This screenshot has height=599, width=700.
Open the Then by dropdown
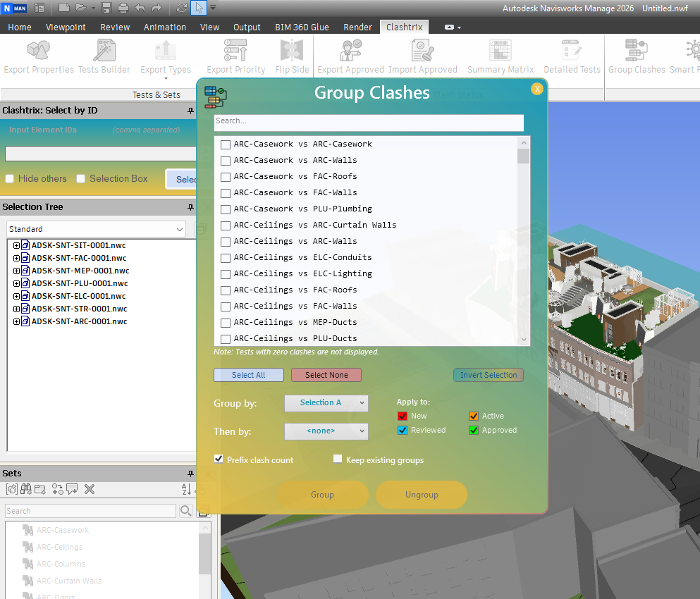[326, 431]
